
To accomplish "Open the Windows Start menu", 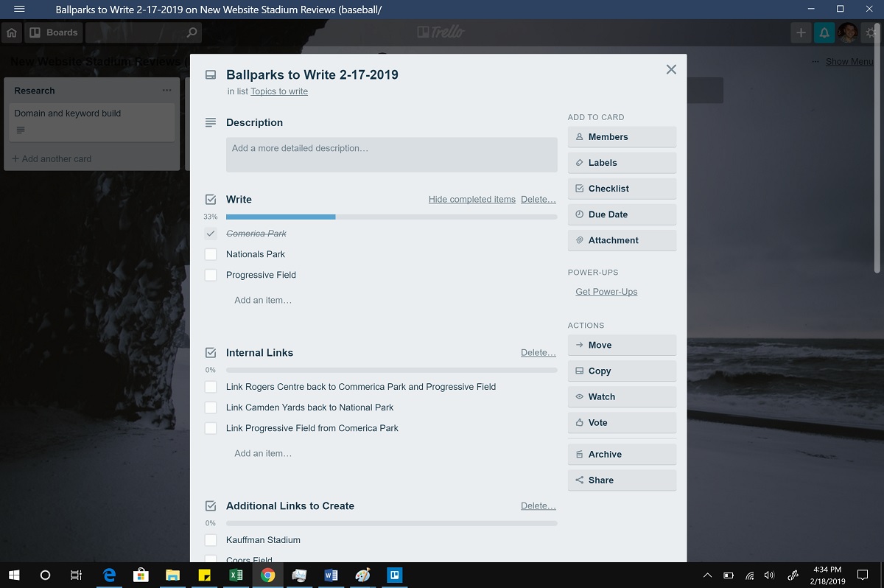I will [x=13, y=575].
